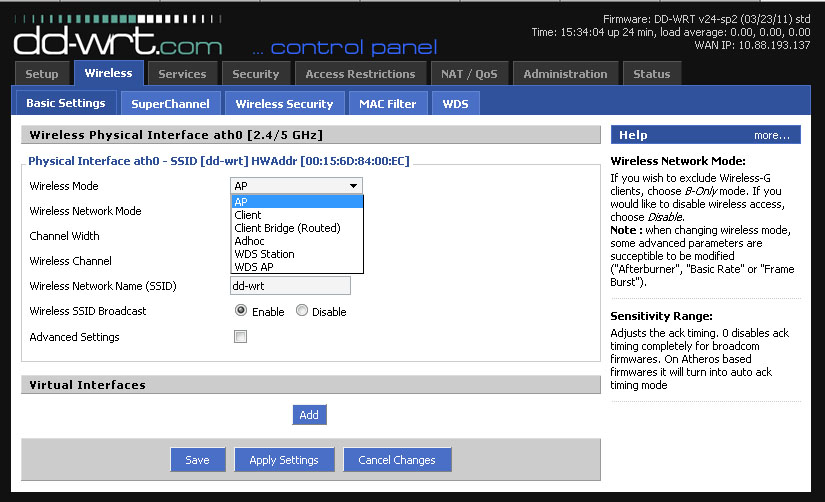Open the Help more... link
This screenshot has height=502, width=825.
[x=772, y=135]
